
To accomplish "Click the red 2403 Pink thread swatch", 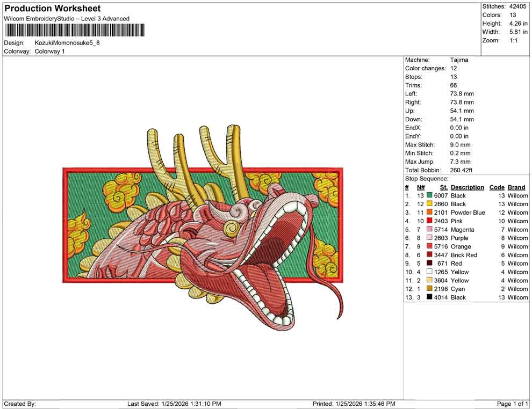I will click(x=429, y=221).
